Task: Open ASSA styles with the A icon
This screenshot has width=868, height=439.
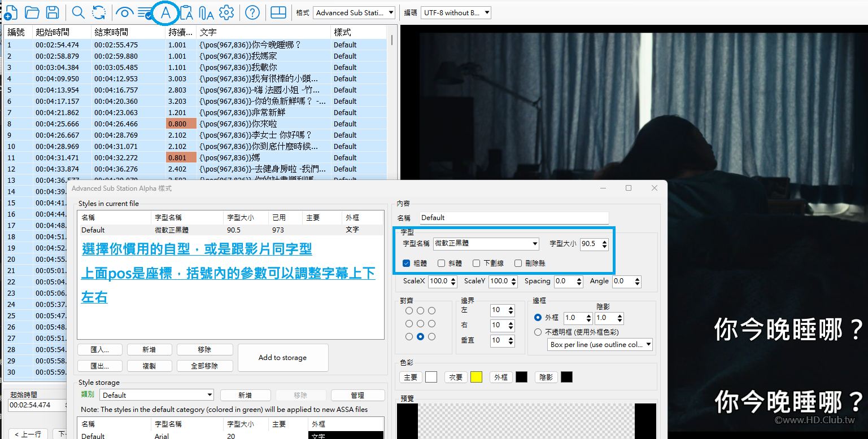Action: pyautogui.click(x=165, y=12)
